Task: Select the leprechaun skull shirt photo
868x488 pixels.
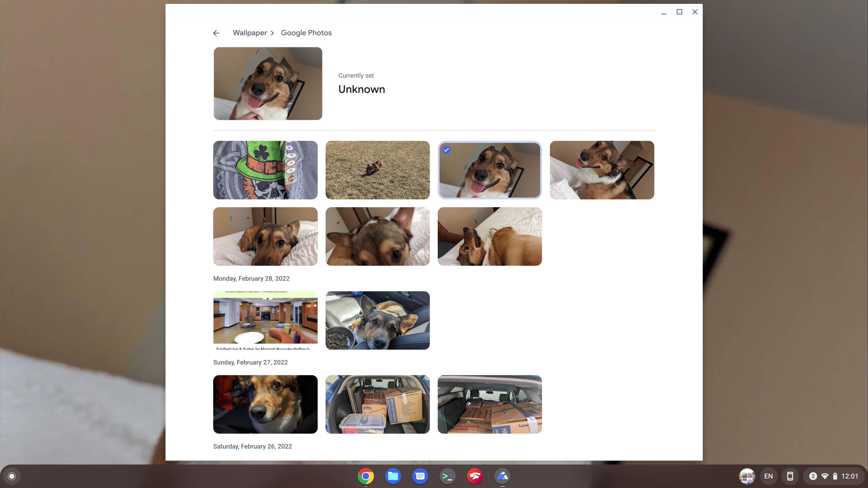Action: [x=265, y=170]
